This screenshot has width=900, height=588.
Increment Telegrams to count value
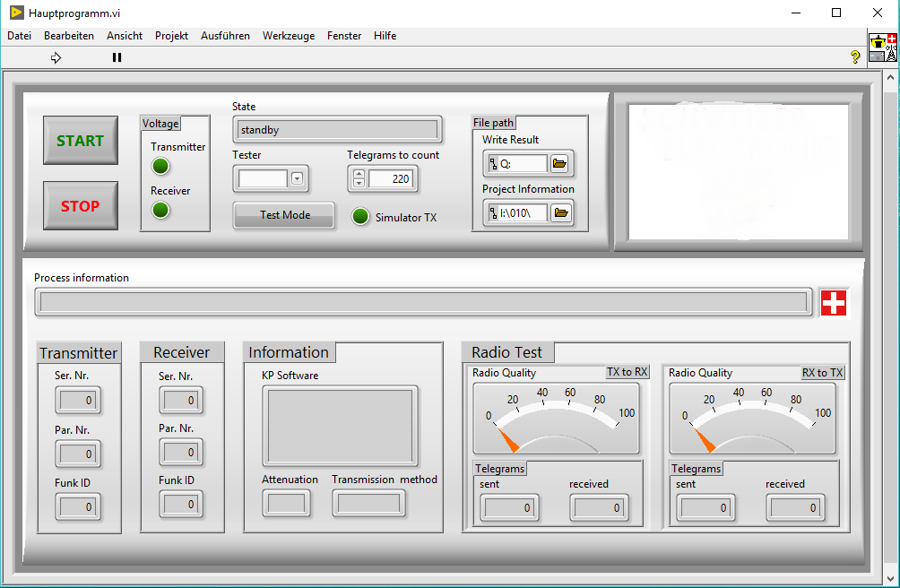(x=359, y=175)
